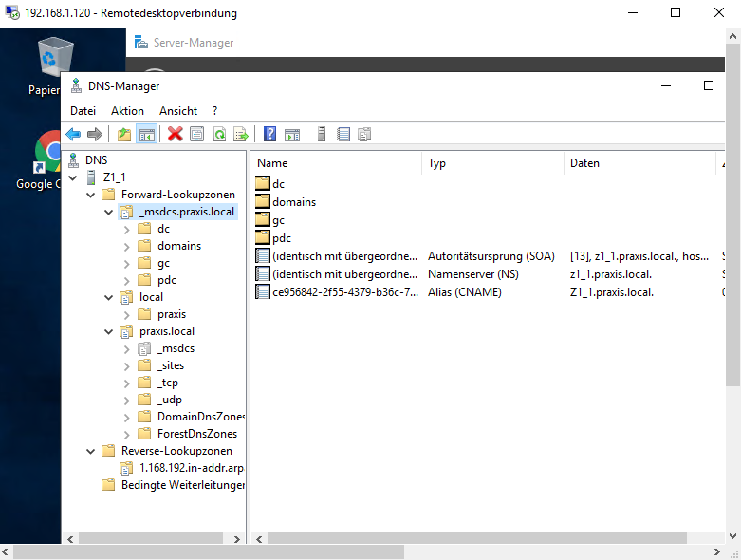
Task: Sort by the Typ column header
Action: (x=493, y=163)
